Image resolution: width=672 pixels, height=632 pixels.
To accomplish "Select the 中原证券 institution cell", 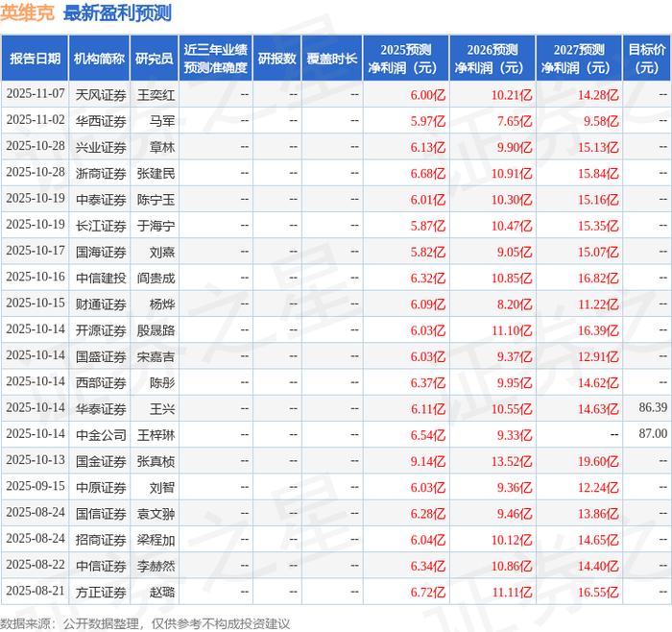I will pyautogui.click(x=101, y=487).
